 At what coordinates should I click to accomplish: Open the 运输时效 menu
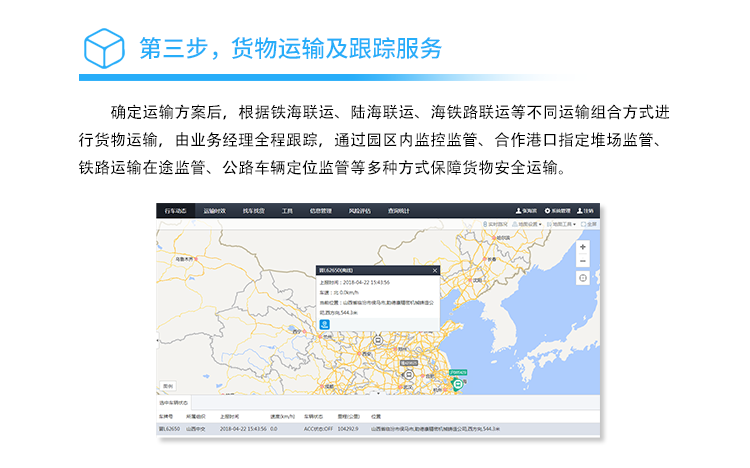pyautogui.click(x=215, y=211)
